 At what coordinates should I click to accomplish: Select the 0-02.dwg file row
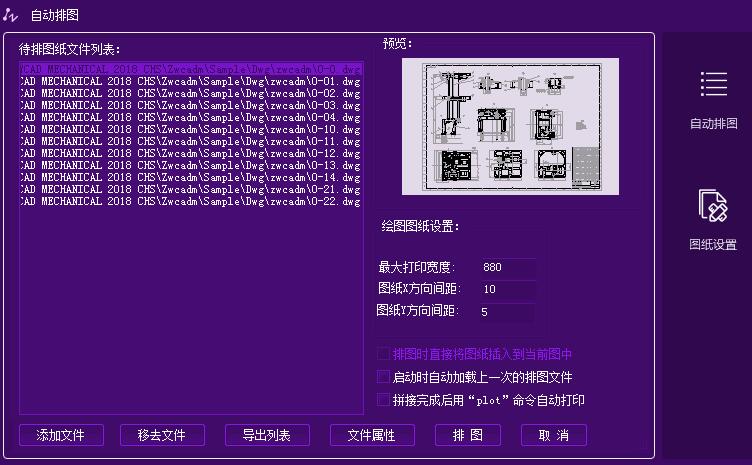tap(191, 93)
